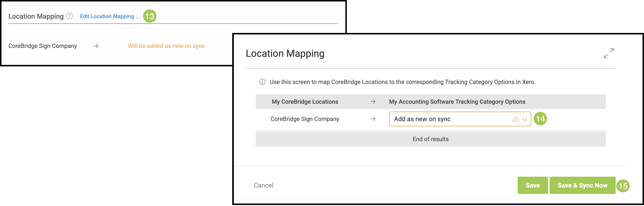This screenshot has width=644, height=206.
Task: Click the Location Mapping heading in background panel
Action: tap(36, 16)
